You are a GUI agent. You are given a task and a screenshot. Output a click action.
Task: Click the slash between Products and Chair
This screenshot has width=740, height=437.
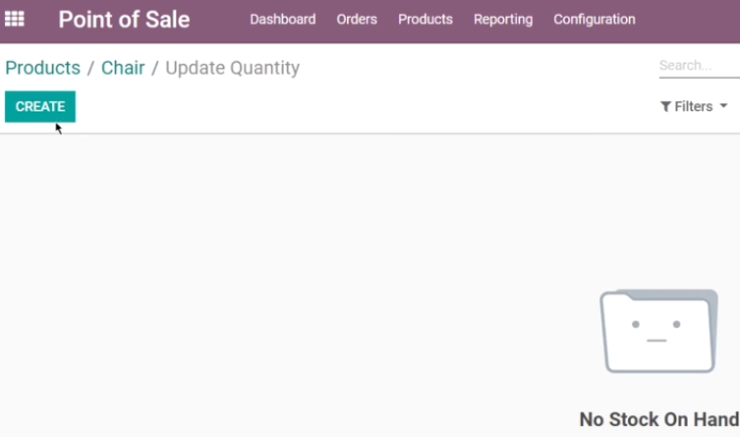click(91, 68)
